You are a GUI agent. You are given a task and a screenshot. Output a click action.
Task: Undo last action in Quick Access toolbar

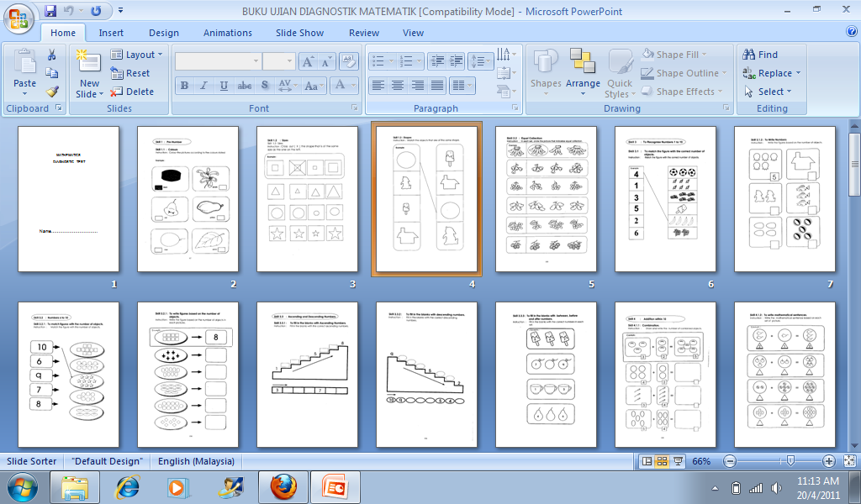pyautogui.click(x=69, y=10)
